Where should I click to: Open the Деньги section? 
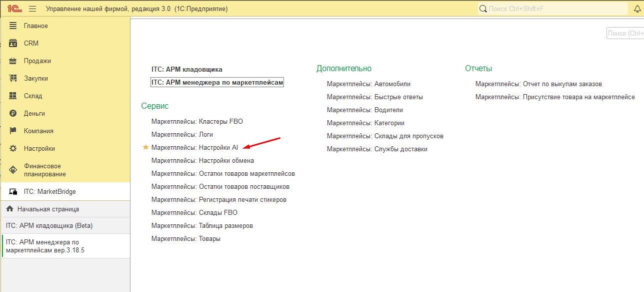pyautogui.click(x=65, y=113)
